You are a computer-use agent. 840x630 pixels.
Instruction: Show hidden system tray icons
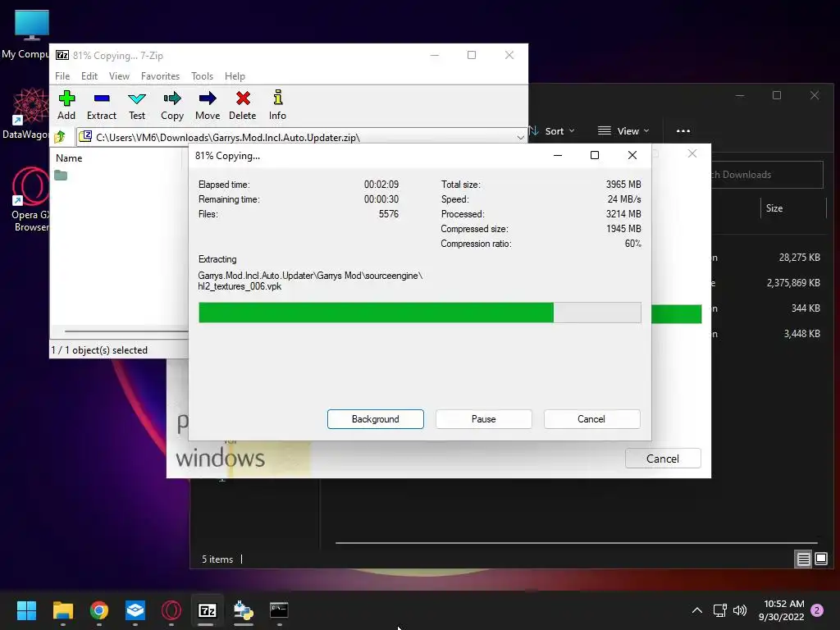[697, 610]
